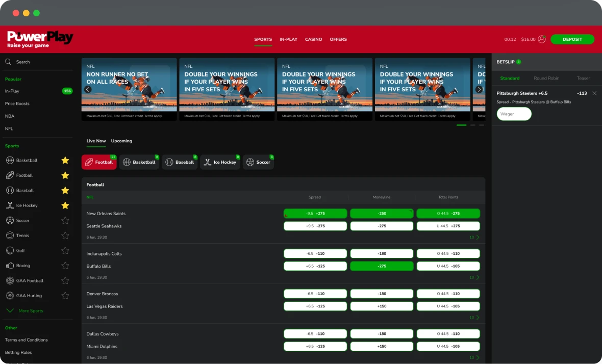Unfavorite Football using its star
This screenshot has width=602, height=364.
(x=65, y=175)
